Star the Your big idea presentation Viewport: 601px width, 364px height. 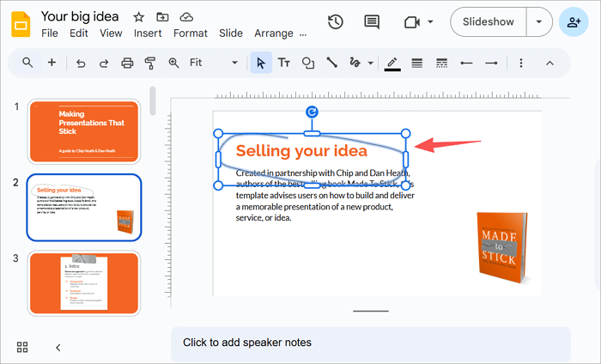138,17
